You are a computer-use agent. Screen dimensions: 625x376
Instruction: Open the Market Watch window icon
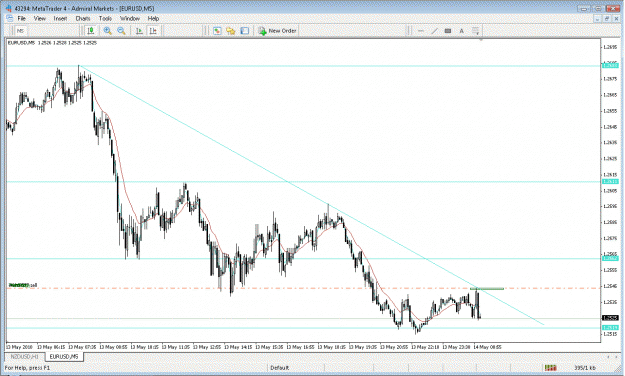217,31
